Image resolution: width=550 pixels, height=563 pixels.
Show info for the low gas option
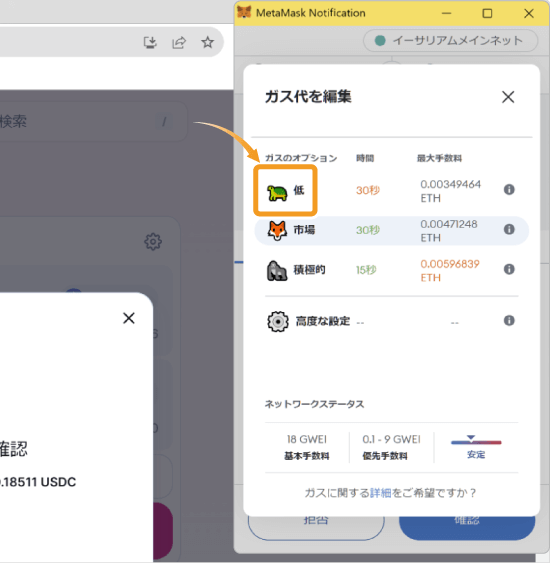(x=509, y=190)
